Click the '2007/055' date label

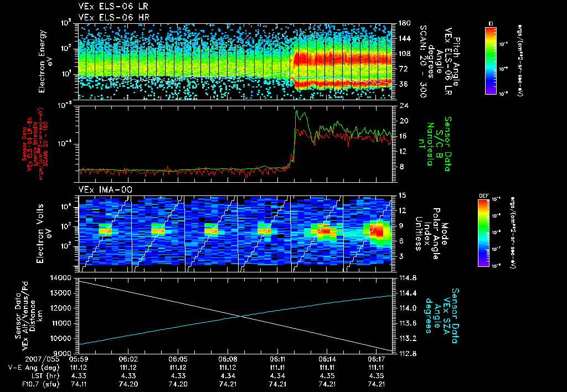43,359
